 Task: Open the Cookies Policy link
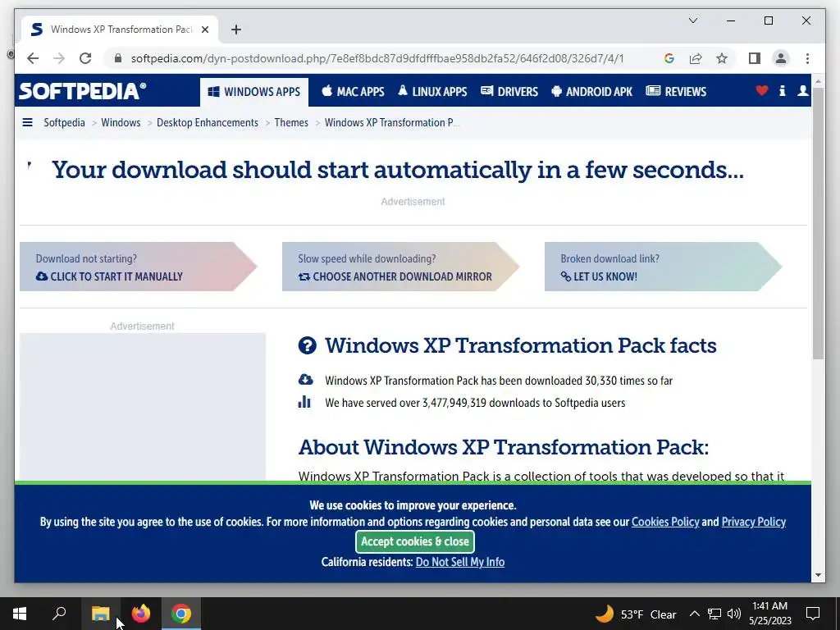tap(665, 522)
